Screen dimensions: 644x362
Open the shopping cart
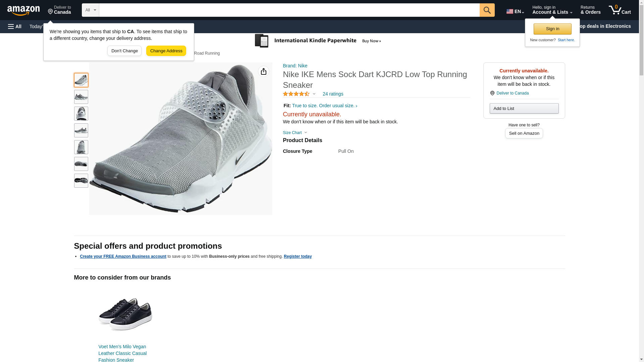[620, 10]
